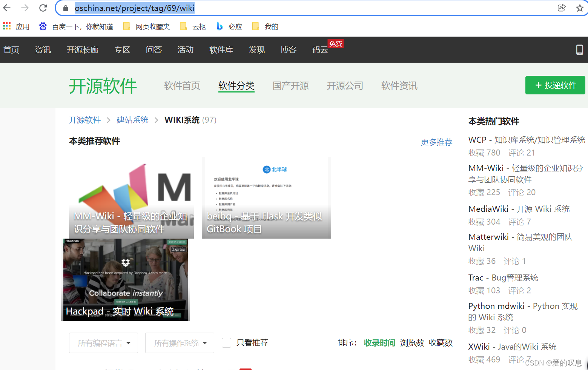Click the share page icon in the address bar
Screen dimensions: 588x370
(x=562, y=8)
